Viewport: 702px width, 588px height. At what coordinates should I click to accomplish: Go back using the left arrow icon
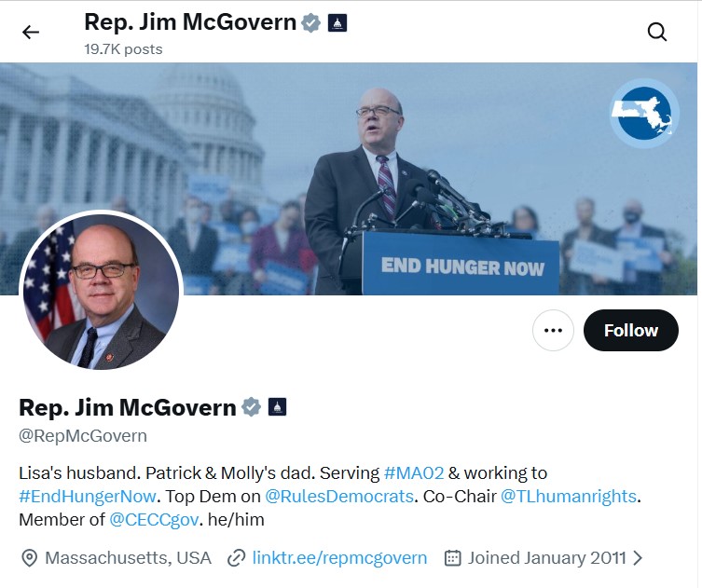pos(31,33)
